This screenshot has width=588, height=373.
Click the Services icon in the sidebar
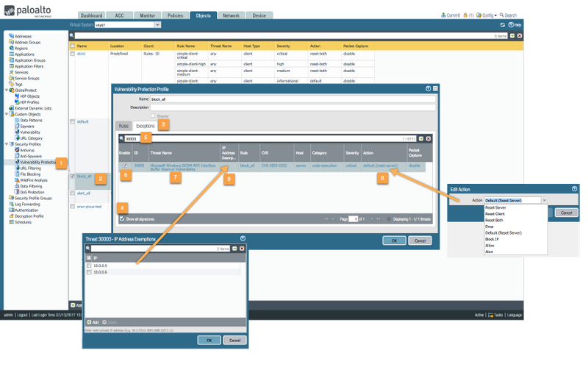[x=11, y=72]
